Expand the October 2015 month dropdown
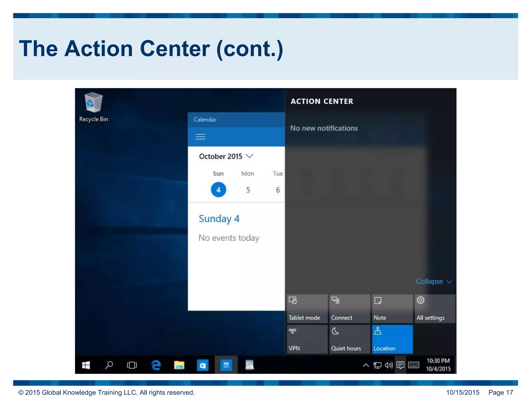This screenshot has height=399, width=532. coord(226,156)
